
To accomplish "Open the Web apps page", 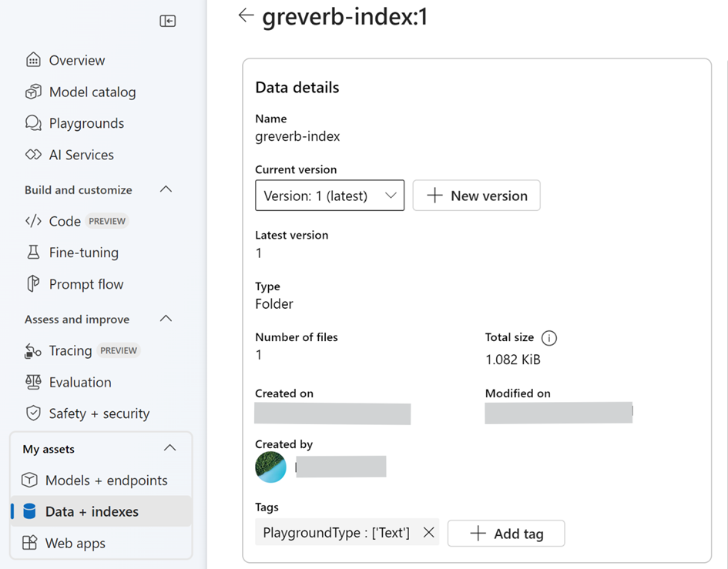I will pos(75,543).
